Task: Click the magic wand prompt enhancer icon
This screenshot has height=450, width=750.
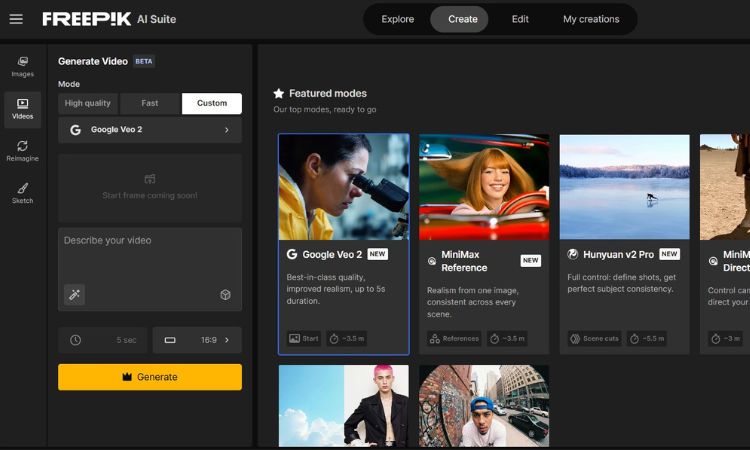Action: (x=74, y=294)
